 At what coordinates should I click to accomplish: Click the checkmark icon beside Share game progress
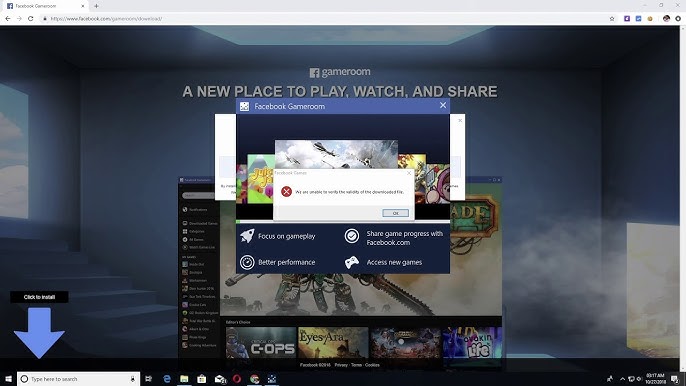351,236
